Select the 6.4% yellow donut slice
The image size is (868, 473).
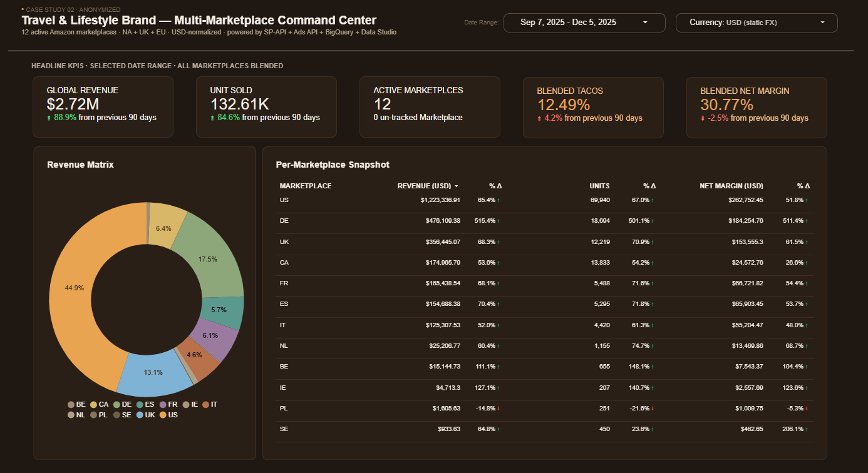click(164, 228)
